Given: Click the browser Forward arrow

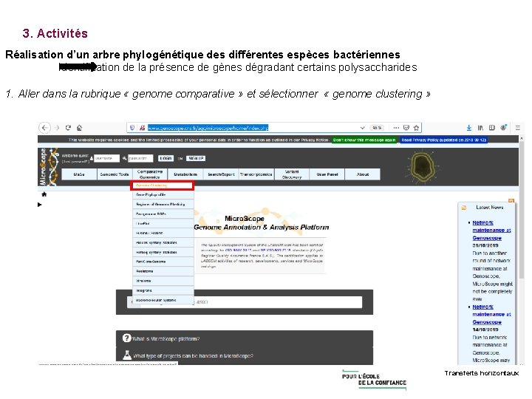Looking at the screenshot, I should click(x=57, y=128).
